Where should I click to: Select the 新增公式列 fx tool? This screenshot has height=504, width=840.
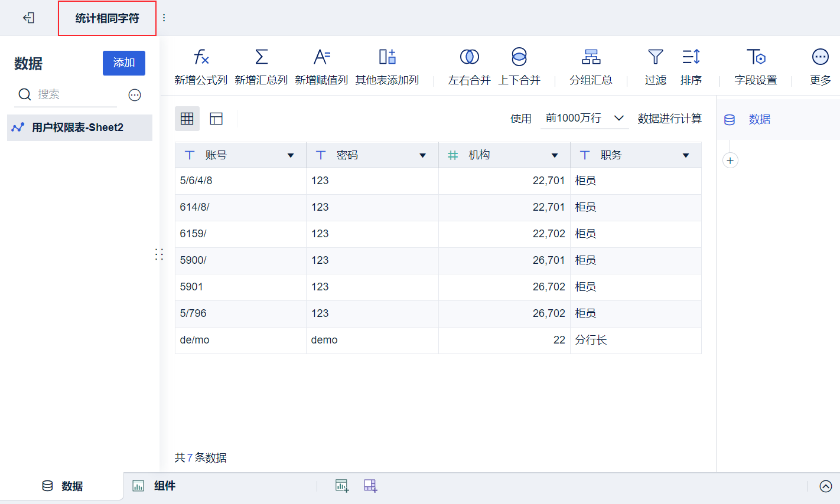(201, 67)
